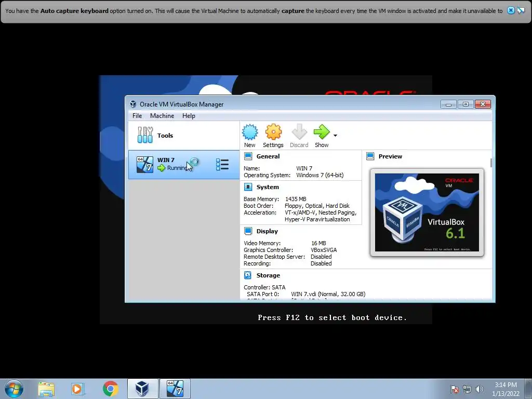Screen dimensions: 532x399
Task: Click the '1435 MB' base memory value
Action: tap(296, 199)
